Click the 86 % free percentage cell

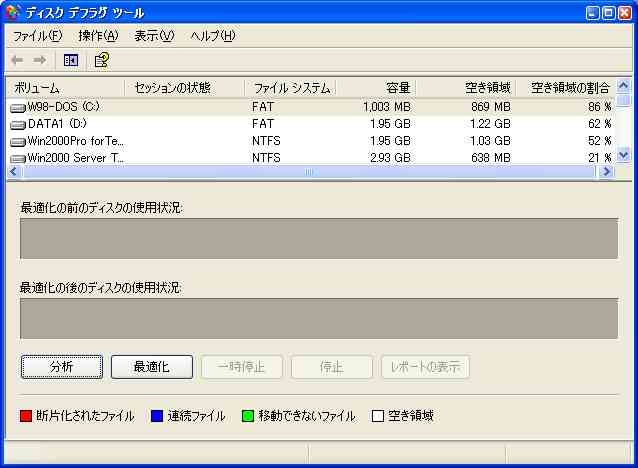(600, 107)
